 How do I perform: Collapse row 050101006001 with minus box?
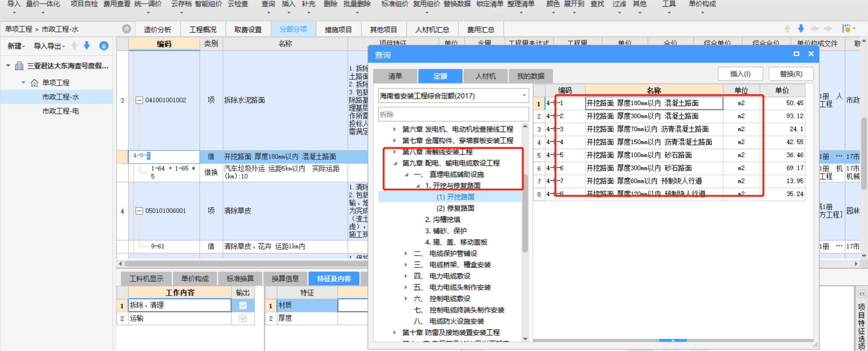[x=139, y=211]
